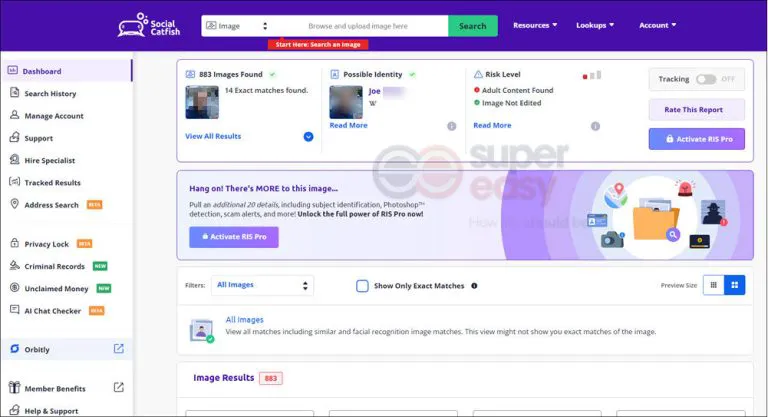This screenshot has width=768, height=417.
Task: Click the View All Results link
Action: click(213, 136)
